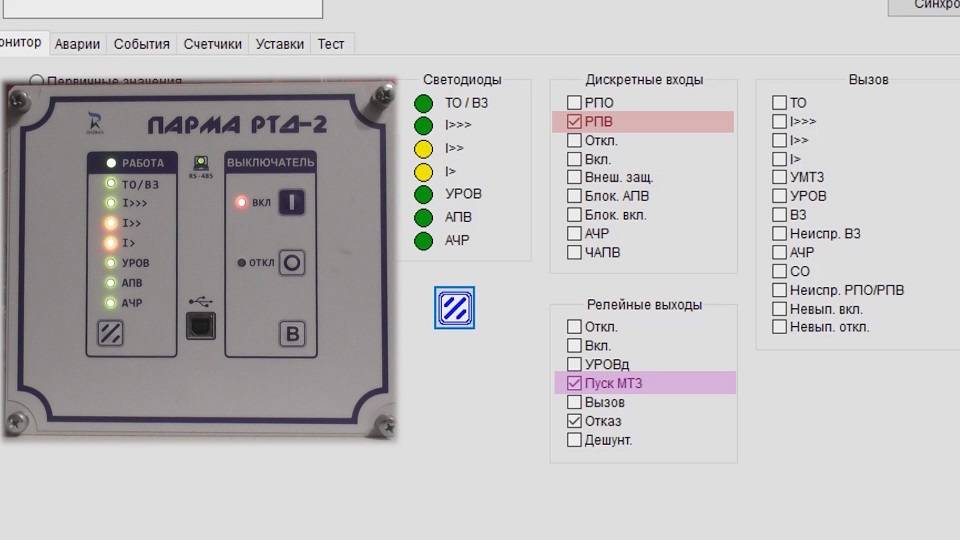Uncheck the Пуск МТЗ relay output
Viewport: 960px width, 540px height.
pos(574,383)
